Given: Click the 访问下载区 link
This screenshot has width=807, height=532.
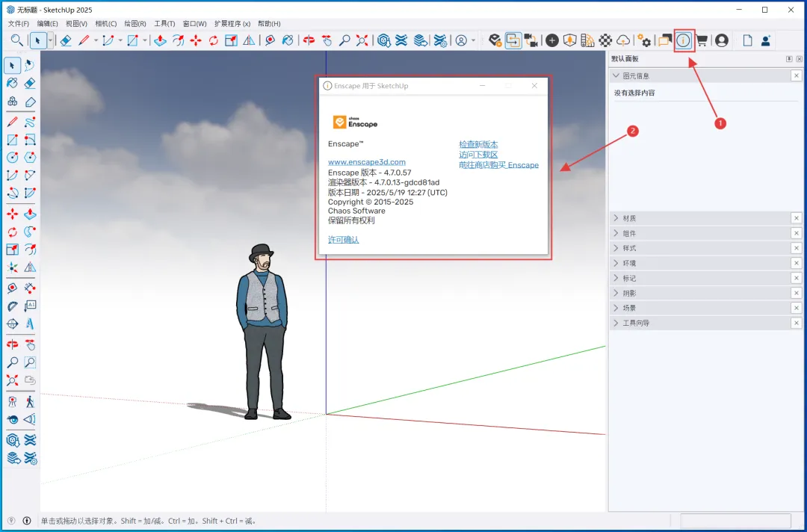Looking at the screenshot, I should click(x=478, y=155).
